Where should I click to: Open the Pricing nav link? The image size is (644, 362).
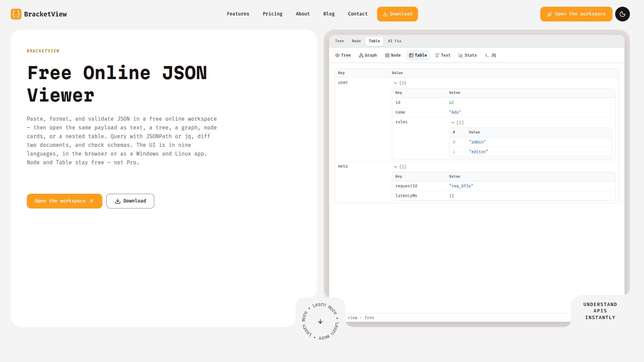272,14
